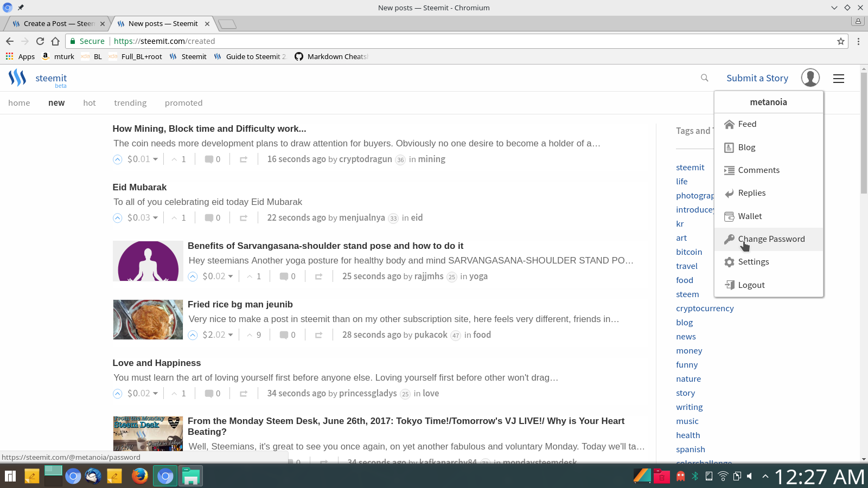Open 'Guide to Steemit' bookmark
Image resolution: width=868 pixels, height=488 pixels.
(x=250, y=56)
